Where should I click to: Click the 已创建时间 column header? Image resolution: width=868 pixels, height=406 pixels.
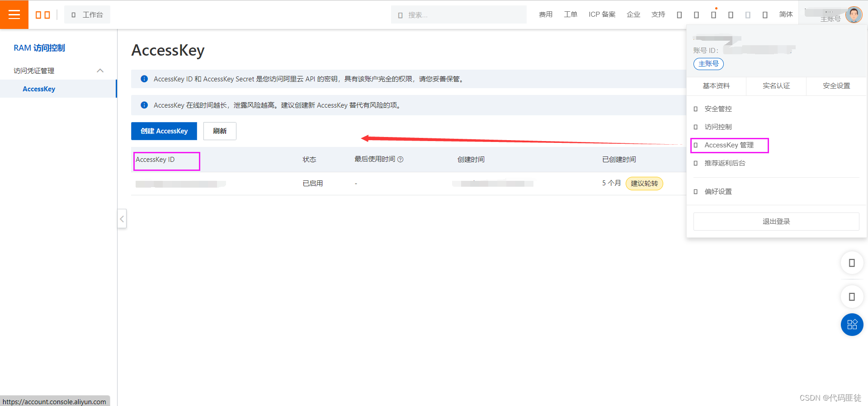pos(619,160)
